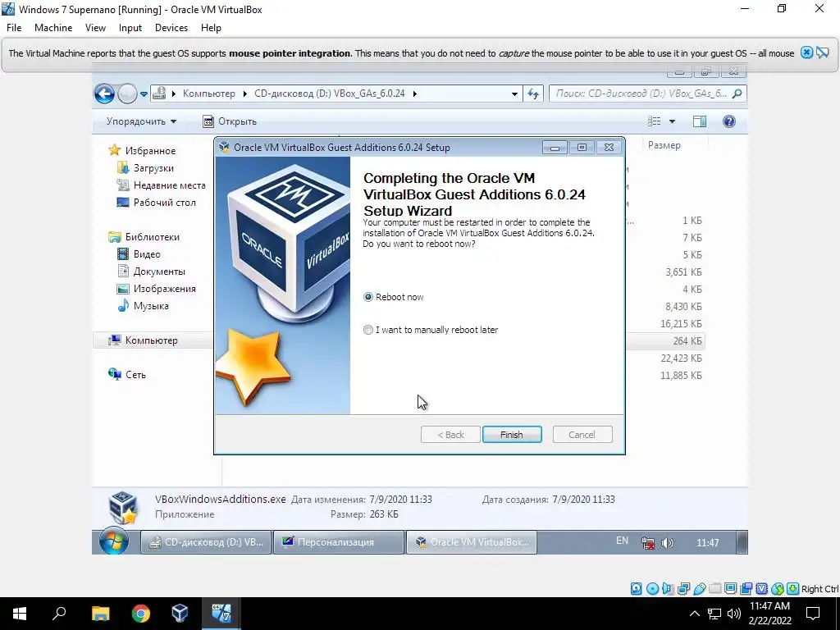Click the display indicator icon

click(730, 589)
